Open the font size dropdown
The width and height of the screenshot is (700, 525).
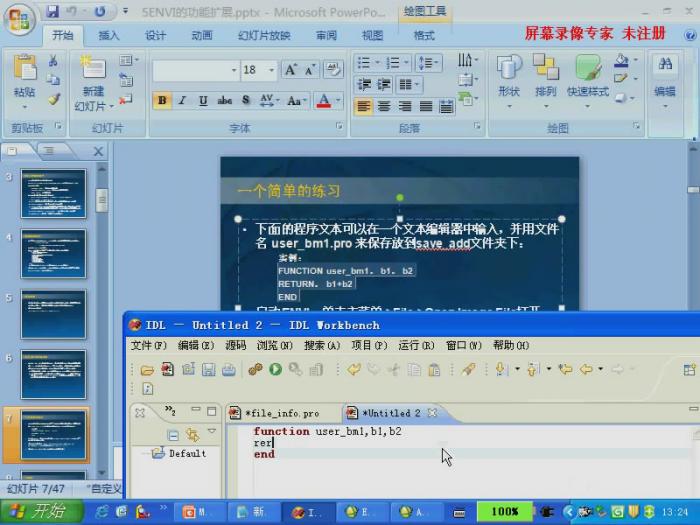tap(271, 70)
